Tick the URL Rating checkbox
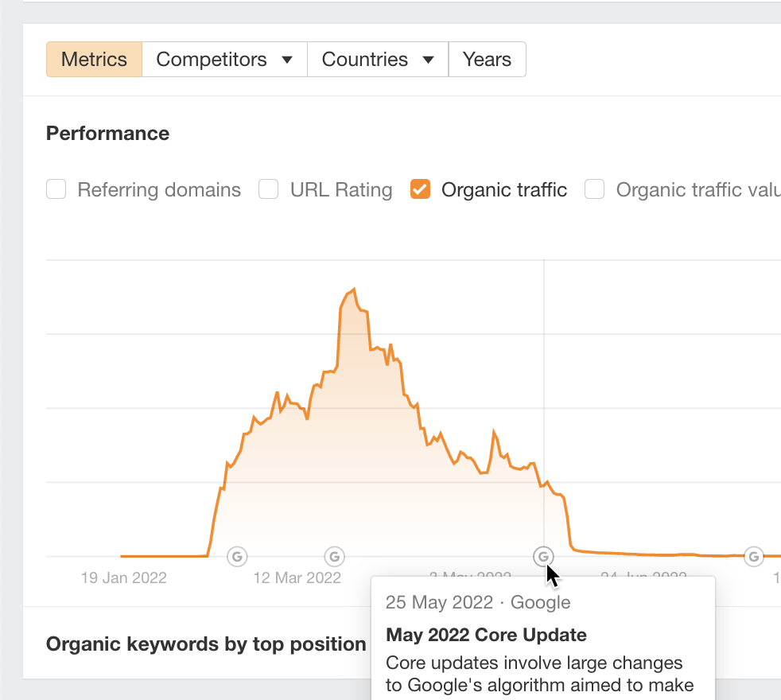 [269, 190]
